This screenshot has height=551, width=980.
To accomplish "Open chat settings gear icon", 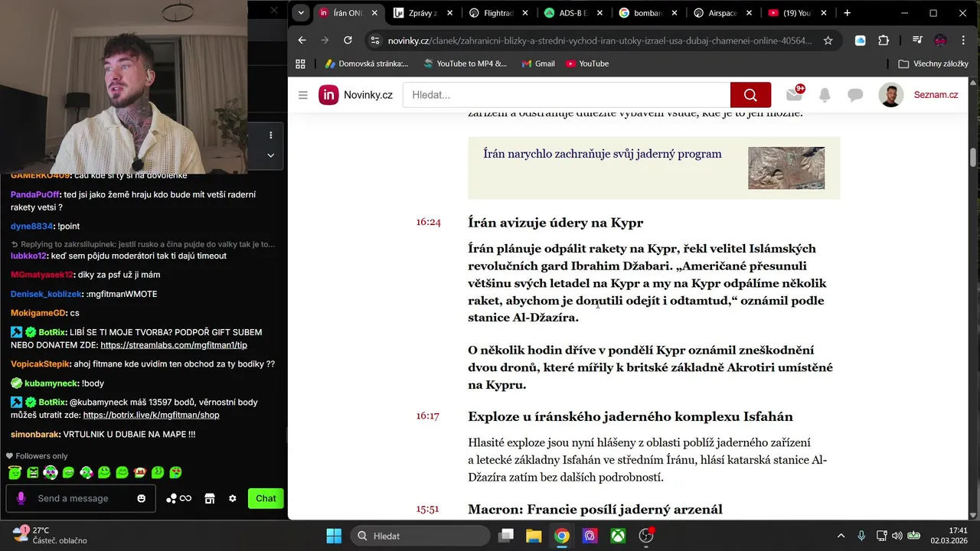I will pyautogui.click(x=233, y=498).
